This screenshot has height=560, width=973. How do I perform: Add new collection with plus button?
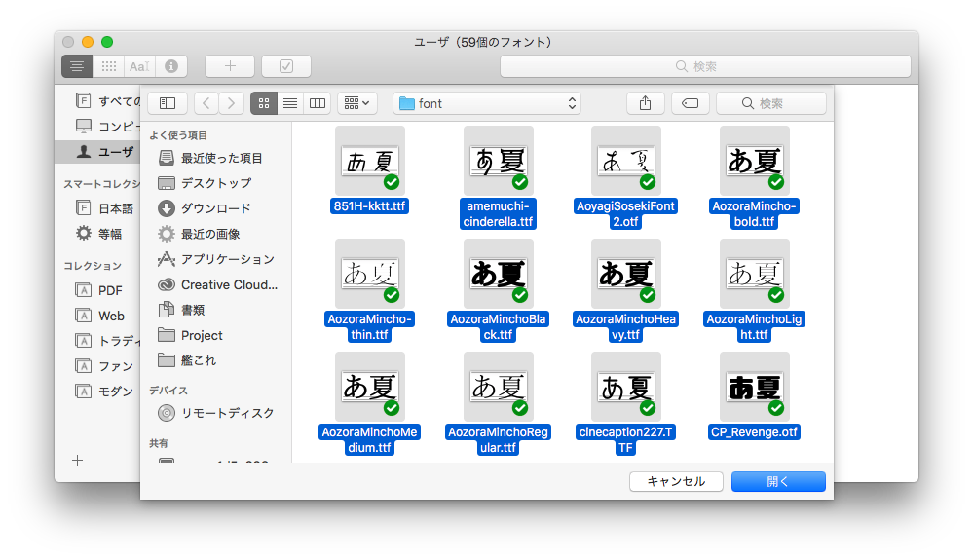coord(78,460)
